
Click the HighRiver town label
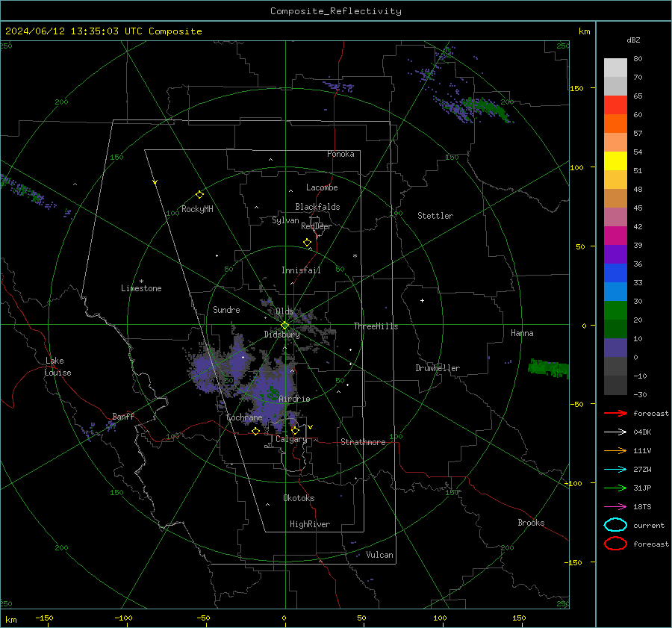pos(310,524)
